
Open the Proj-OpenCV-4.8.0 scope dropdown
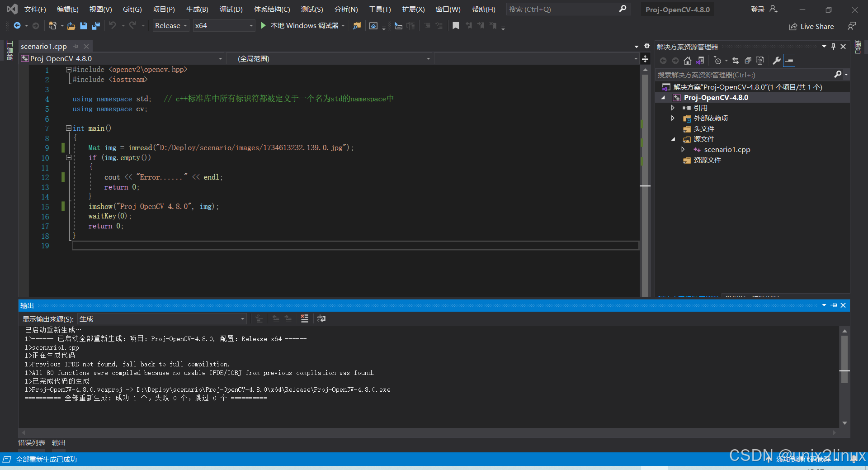pos(122,59)
